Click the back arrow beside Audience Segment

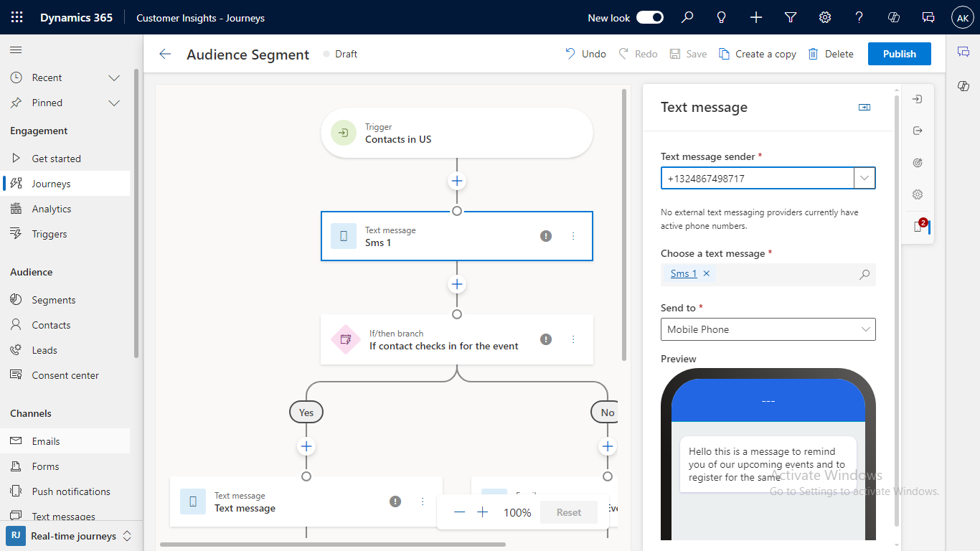click(166, 54)
